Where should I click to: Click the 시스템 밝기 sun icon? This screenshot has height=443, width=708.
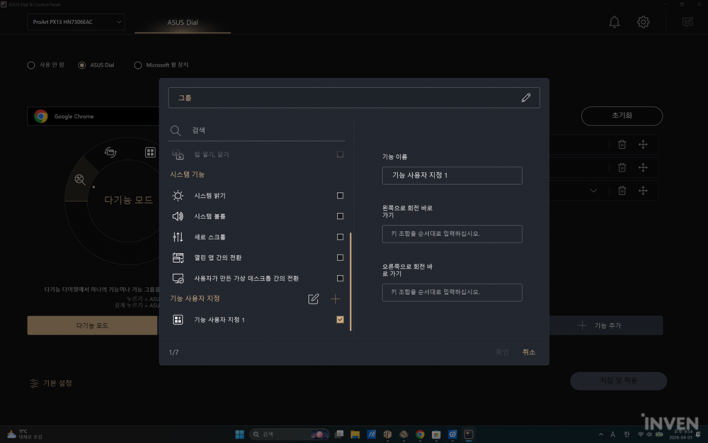pyautogui.click(x=178, y=196)
